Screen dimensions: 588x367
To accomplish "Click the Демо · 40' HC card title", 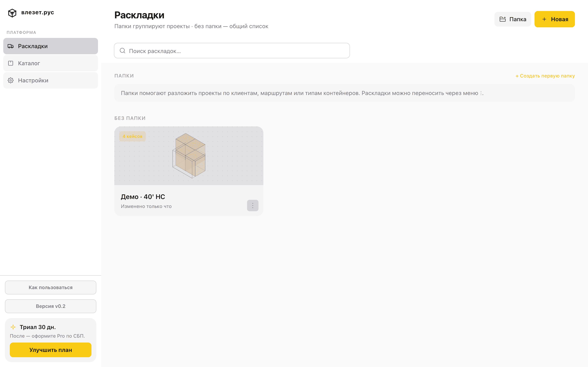I will (x=143, y=197).
